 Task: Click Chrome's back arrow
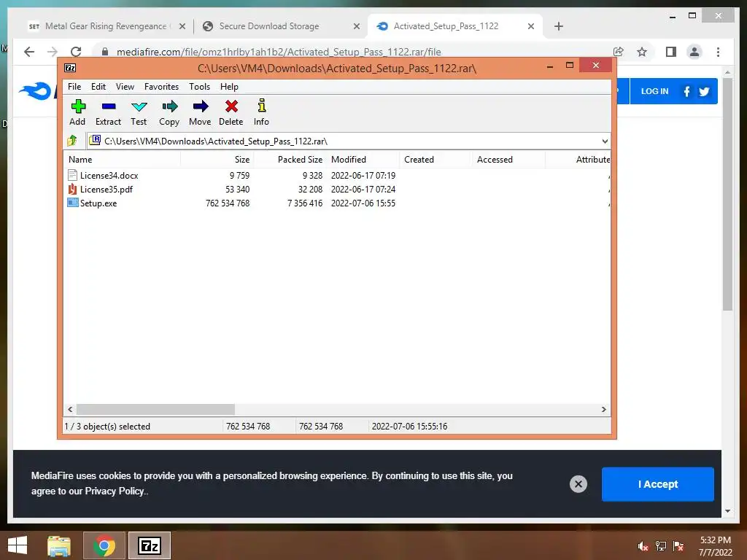pyautogui.click(x=29, y=52)
